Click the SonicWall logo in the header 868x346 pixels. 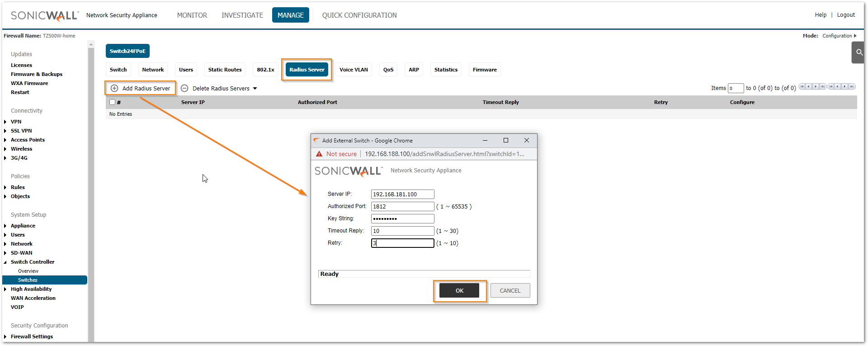coord(44,15)
